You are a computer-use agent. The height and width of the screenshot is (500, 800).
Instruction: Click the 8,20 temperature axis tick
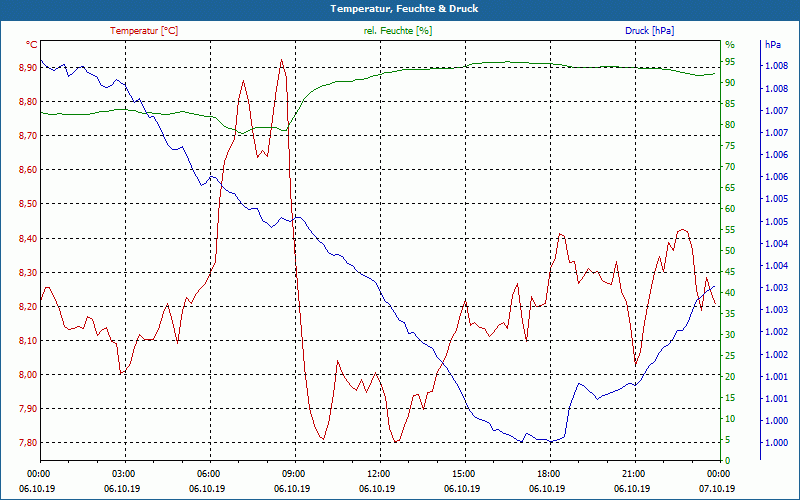click(28, 307)
